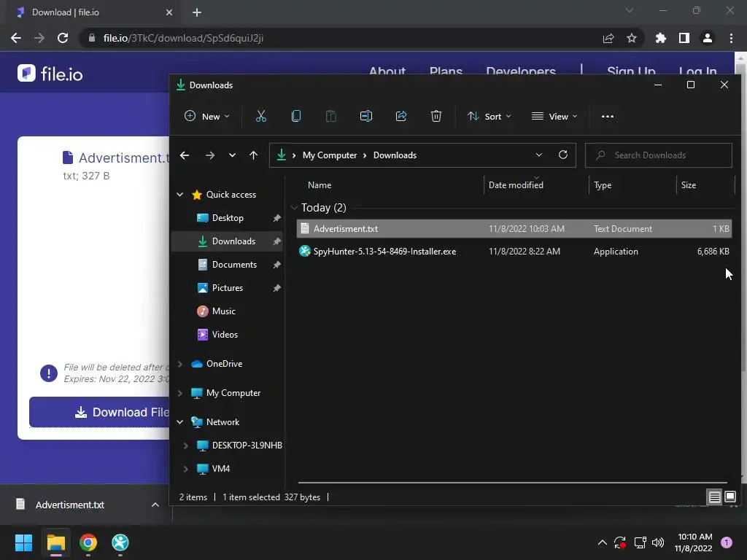Expand the My Computer tree node
Screen dimensions: 747x560
180,393
